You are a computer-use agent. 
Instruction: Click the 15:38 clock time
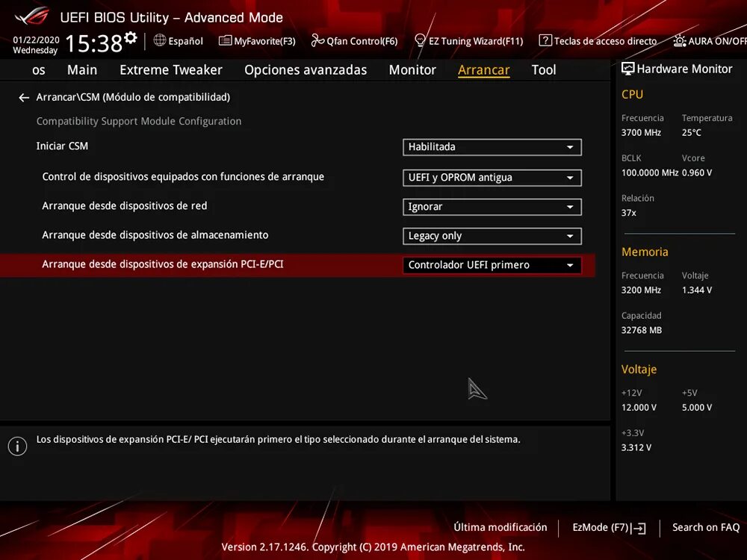[x=94, y=44]
